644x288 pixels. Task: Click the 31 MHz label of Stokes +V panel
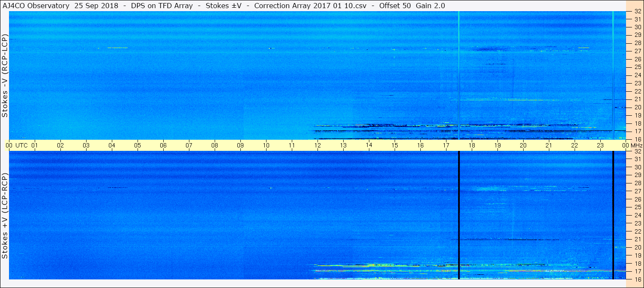637,159
